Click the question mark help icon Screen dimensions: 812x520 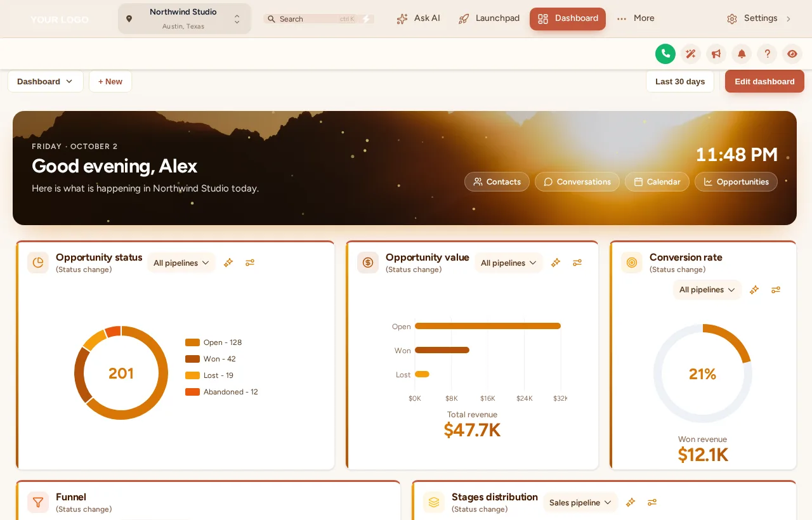coord(767,54)
